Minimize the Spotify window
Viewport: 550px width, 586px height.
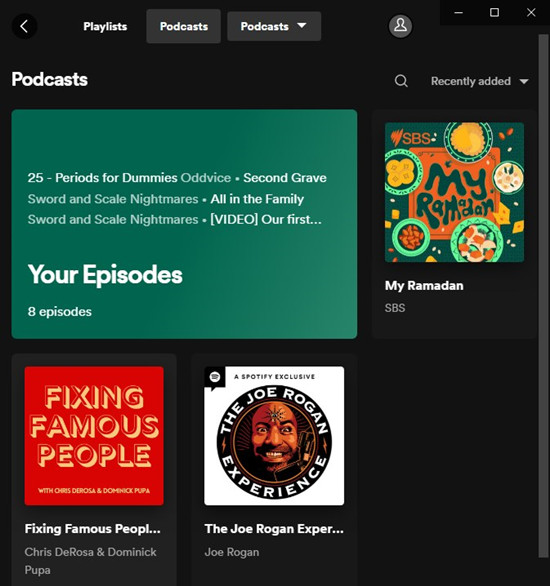[x=458, y=12]
